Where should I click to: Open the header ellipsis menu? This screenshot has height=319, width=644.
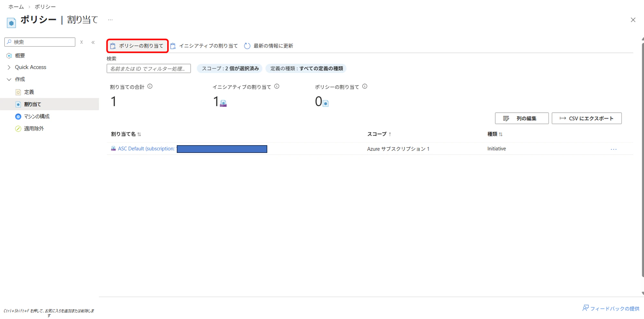coord(110,20)
